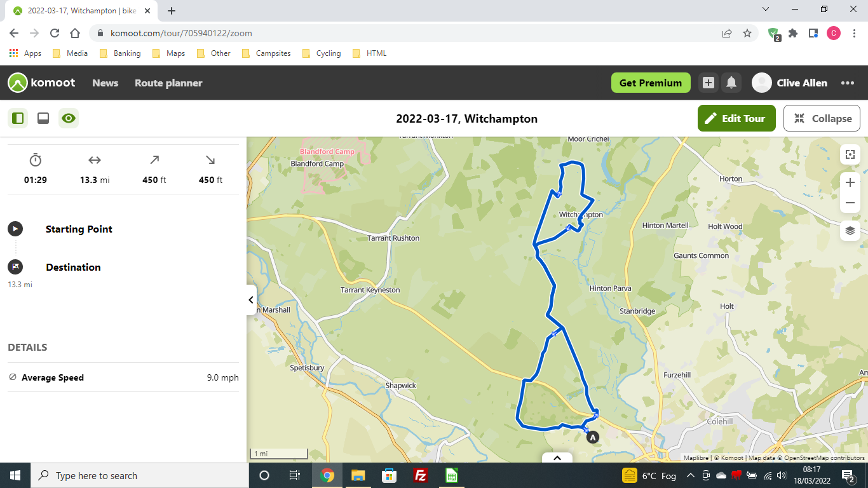The width and height of the screenshot is (868, 488).
Task: Select the Starting Point waypoint
Action: pos(79,229)
